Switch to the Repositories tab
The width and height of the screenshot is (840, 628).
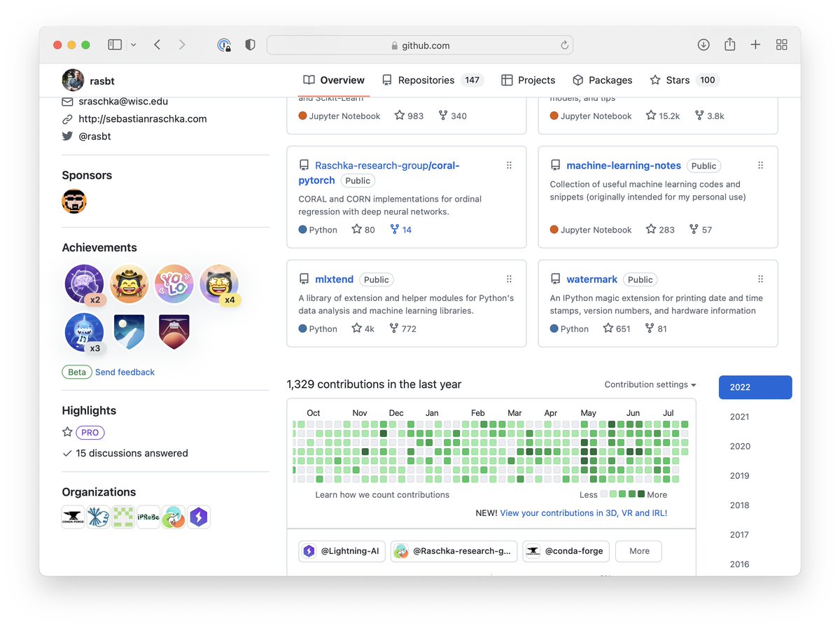click(433, 80)
